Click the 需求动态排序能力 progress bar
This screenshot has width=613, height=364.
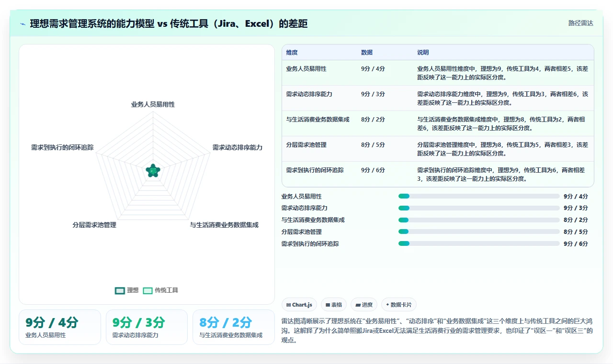tap(479, 208)
